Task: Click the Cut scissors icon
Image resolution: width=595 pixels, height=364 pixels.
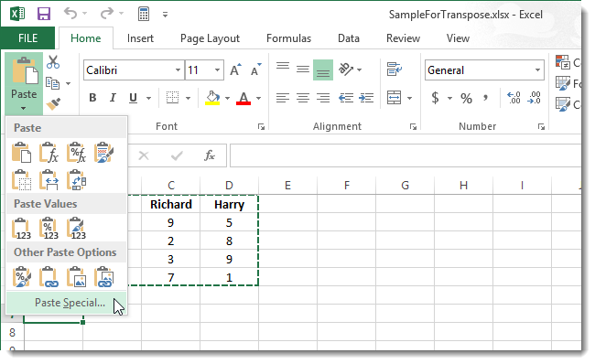Action: (53, 62)
